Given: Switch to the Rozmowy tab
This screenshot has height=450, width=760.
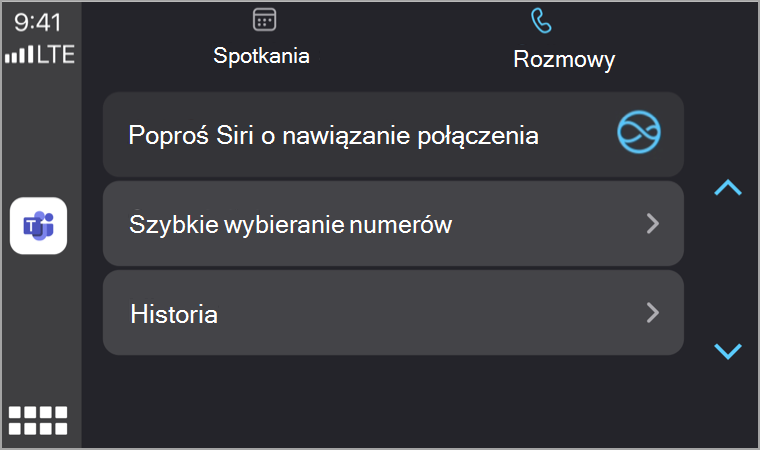Looking at the screenshot, I should (564, 40).
